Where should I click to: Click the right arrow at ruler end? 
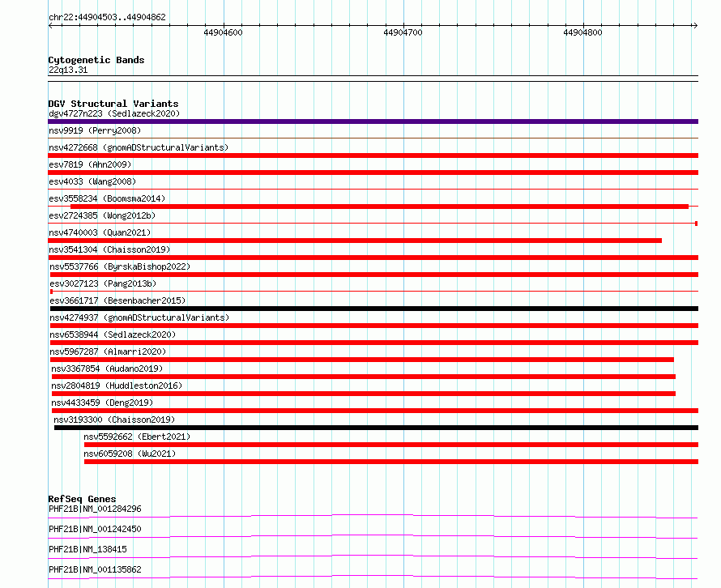[x=695, y=25]
